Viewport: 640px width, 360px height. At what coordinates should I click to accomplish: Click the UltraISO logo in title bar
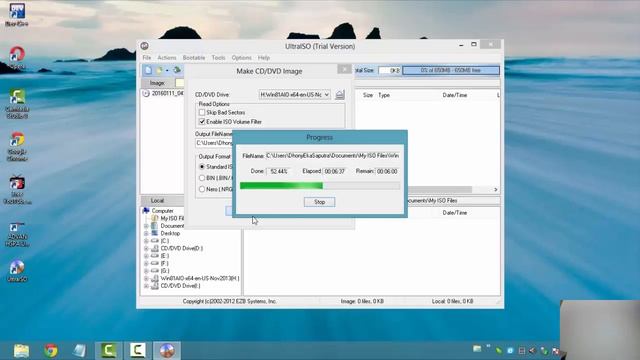click(144, 46)
